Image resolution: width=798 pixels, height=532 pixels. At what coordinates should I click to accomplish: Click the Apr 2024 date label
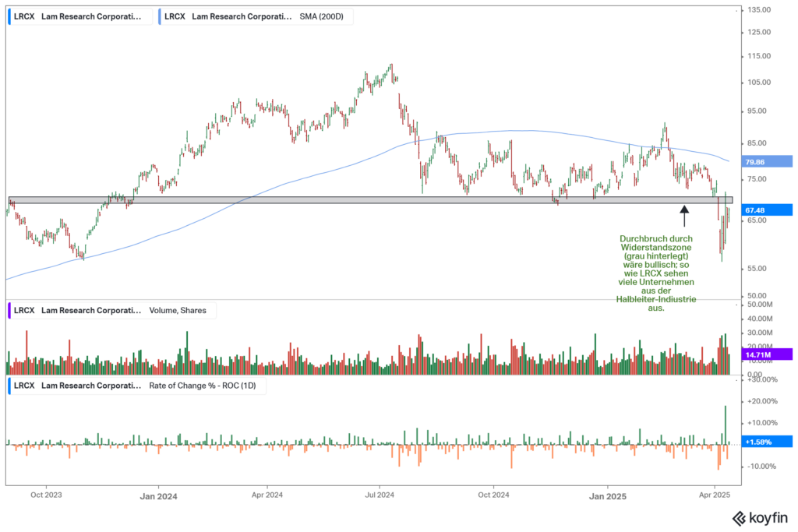point(267,495)
